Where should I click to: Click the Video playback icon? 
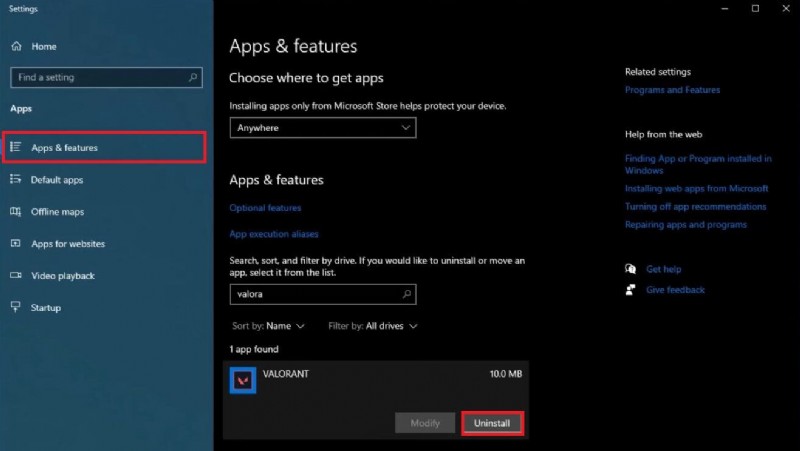point(16,275)
